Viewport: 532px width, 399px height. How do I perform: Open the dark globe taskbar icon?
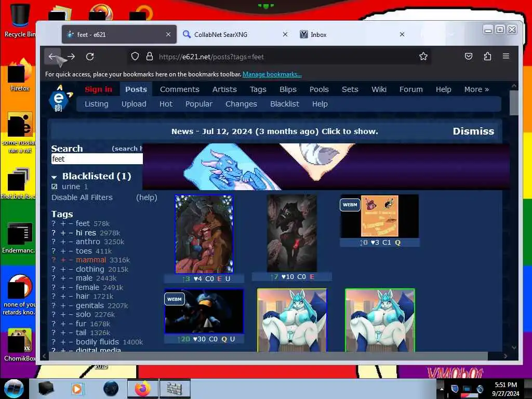coord(111,389)
